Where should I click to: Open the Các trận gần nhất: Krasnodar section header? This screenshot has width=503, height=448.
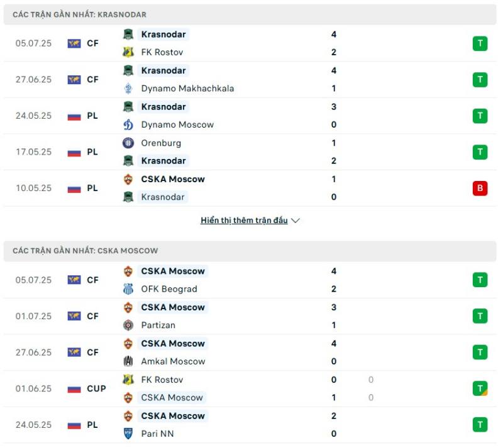[x=250, y=14]
